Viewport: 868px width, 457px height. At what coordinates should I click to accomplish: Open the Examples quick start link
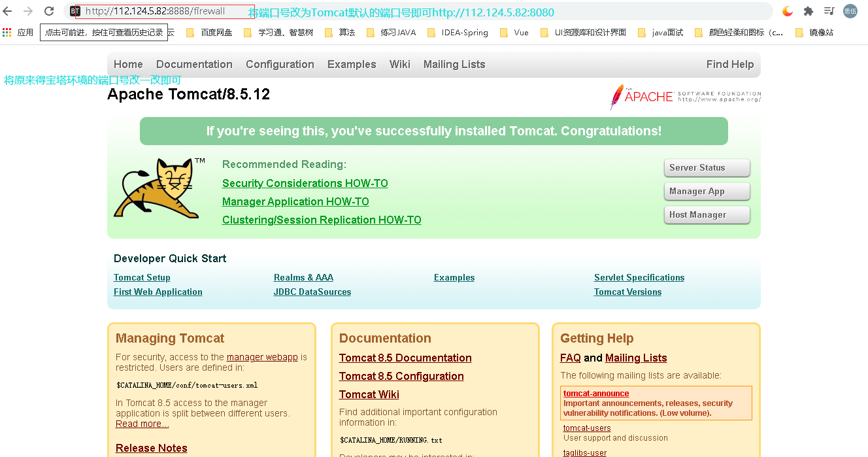[x=454, y=277]
